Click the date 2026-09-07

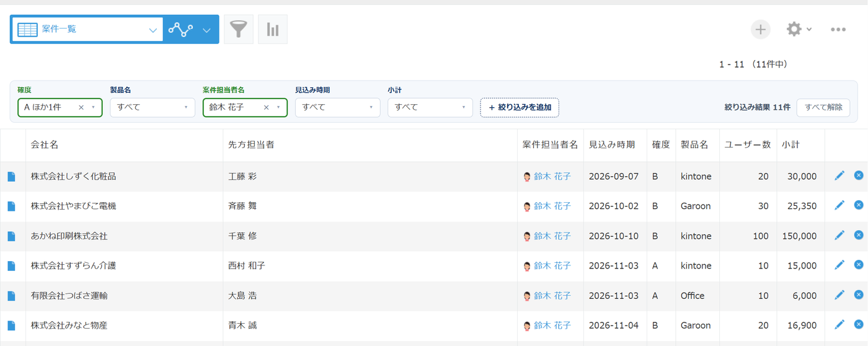[x=613, y=177]
